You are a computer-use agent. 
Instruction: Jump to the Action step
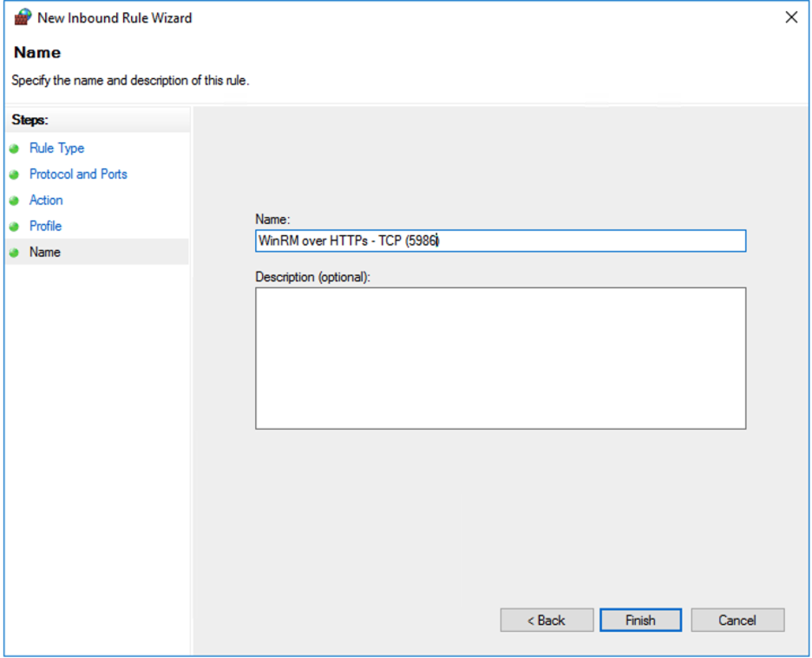click(46, 200)
